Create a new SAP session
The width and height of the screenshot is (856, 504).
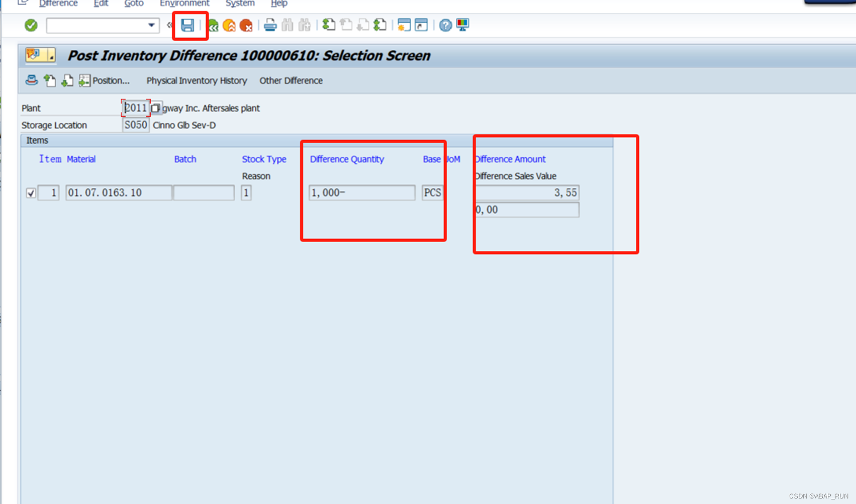coord(404,25)
